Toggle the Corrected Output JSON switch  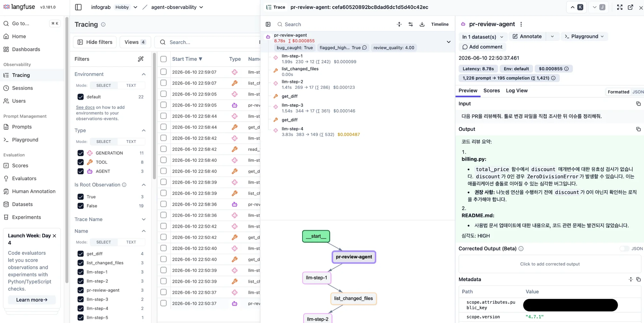coord(624,249)
